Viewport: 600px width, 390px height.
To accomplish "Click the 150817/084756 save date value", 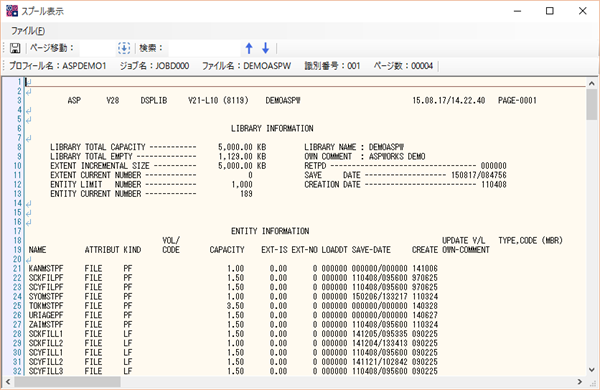I will pyautogui.click(x=479, y=175).
